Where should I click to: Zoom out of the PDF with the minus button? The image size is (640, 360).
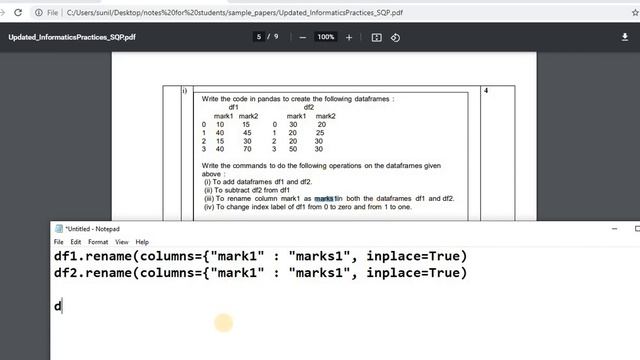(x=302, y=38)
